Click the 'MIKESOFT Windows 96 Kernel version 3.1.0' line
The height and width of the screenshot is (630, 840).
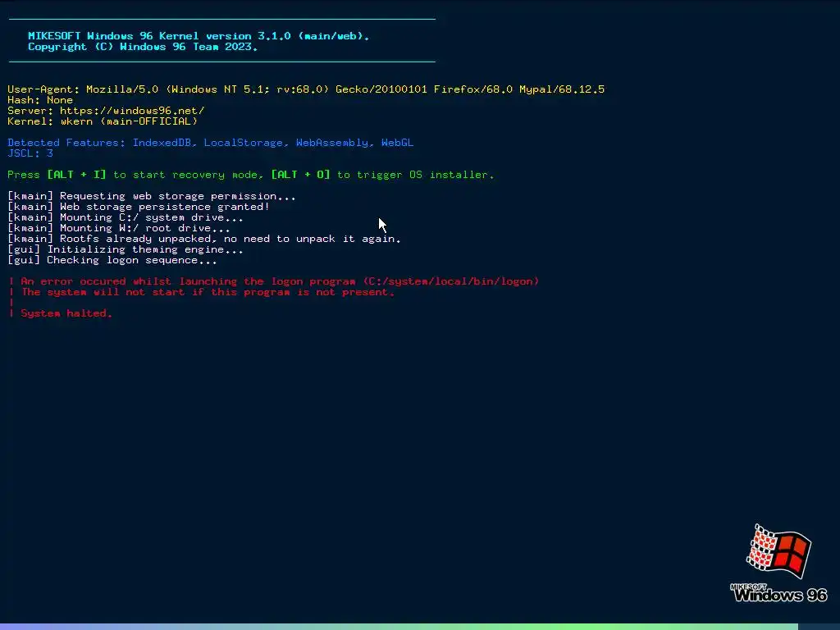[199, 36]
